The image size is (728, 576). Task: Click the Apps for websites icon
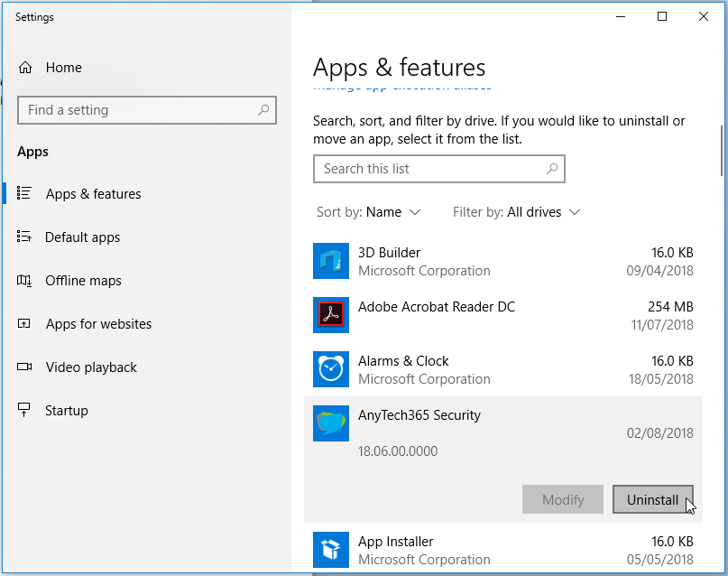(23, 323)
